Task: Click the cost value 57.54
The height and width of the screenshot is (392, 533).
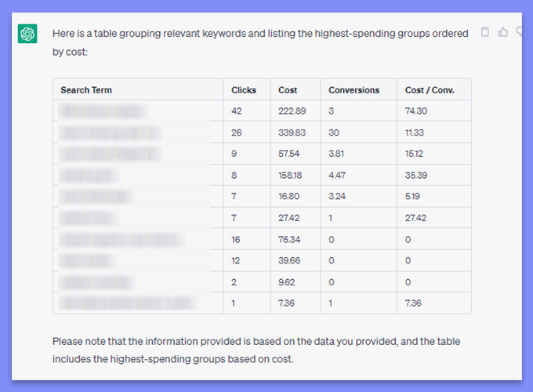Action: coord(289,154)
